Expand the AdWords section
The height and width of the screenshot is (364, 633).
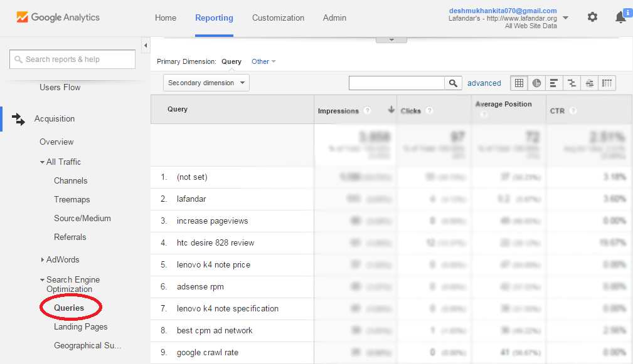[43, 260]
